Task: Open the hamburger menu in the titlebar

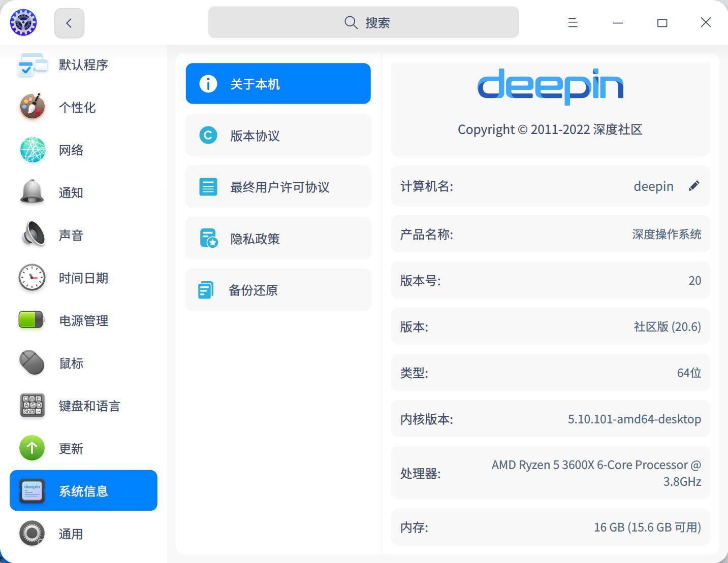Action: 573,22
